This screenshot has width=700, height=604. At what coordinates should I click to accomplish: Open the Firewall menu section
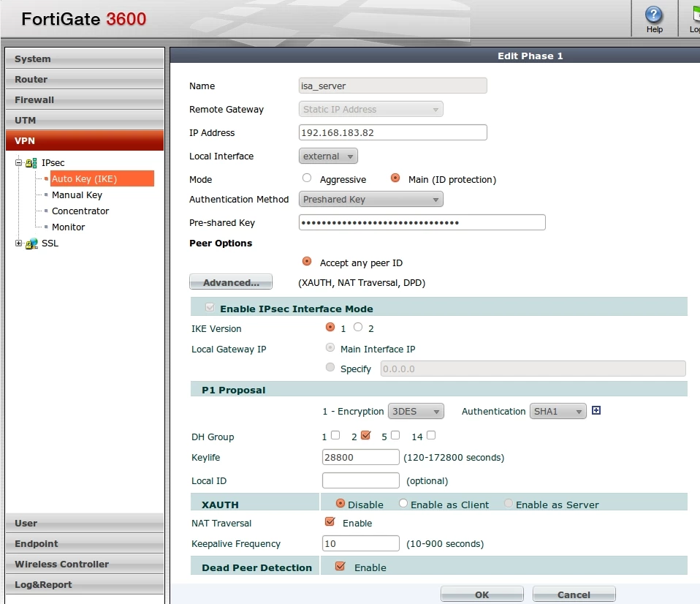[85, 99]
